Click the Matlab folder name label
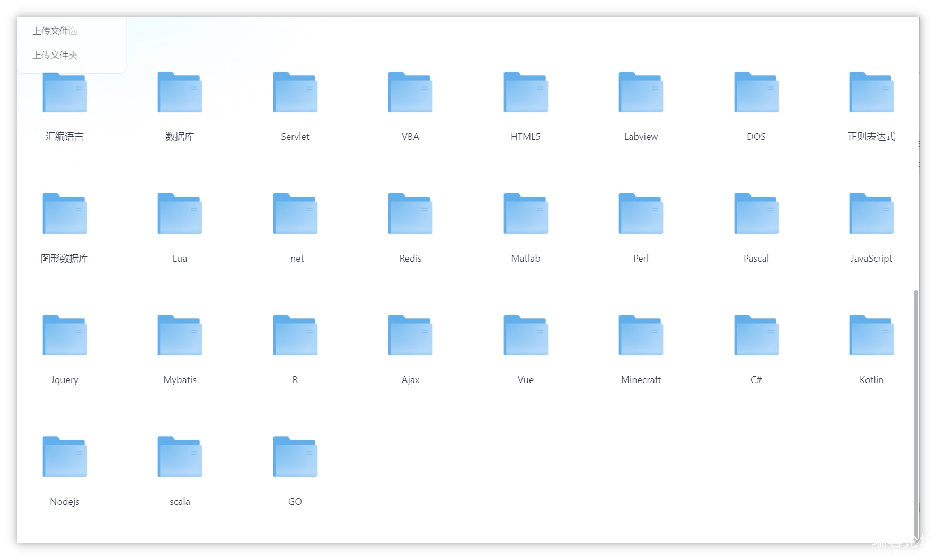Screen dimensions: 937x560 526,259
